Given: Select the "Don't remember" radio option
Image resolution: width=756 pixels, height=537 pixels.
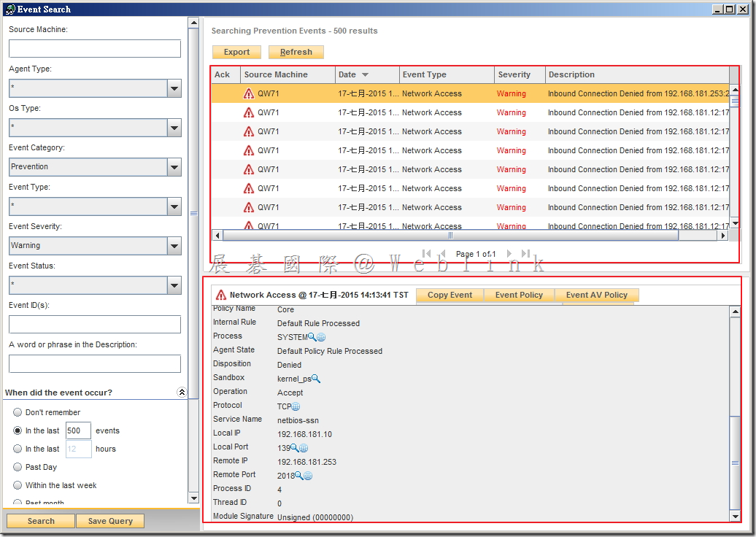Looking at the screenshot, I should pos(18,412).
